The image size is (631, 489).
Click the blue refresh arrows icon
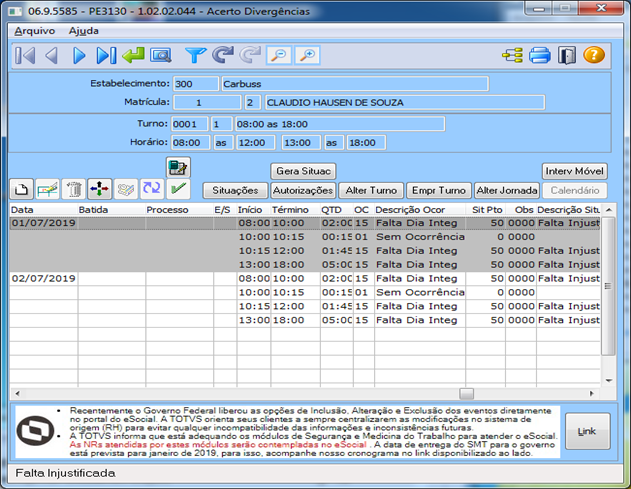[x=152, y=189]
